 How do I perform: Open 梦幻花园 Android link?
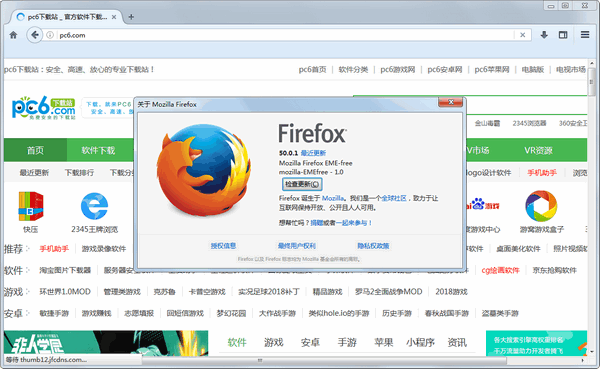tap(231, 313)
